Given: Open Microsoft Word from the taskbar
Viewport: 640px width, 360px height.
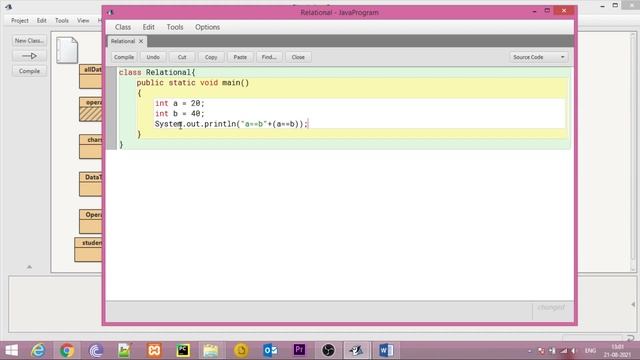Looking at the screenshot, I should tap(386, 350).
